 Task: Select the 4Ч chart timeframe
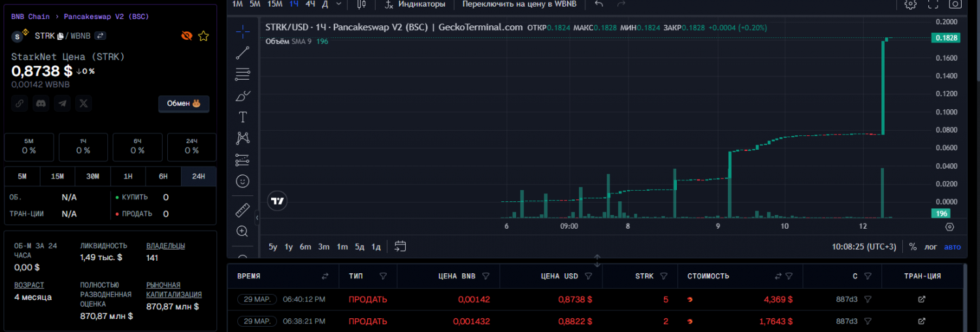pos(310,4)
